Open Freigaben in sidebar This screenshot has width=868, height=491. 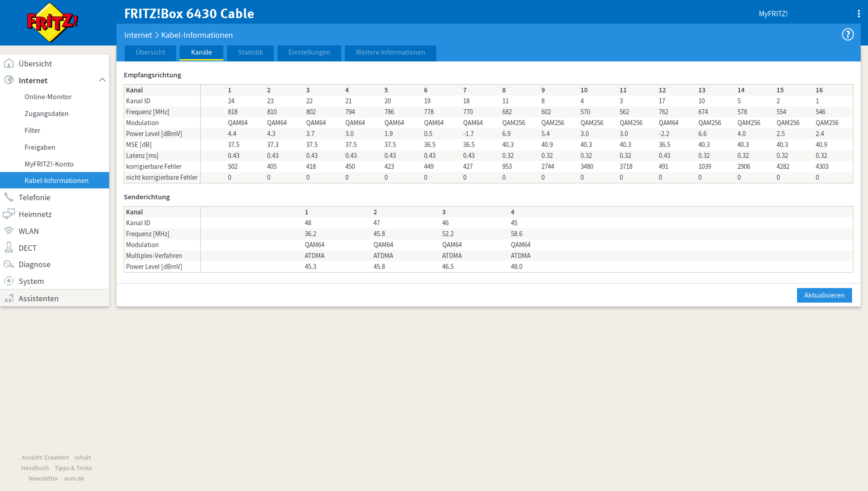(x=40, y=147)
